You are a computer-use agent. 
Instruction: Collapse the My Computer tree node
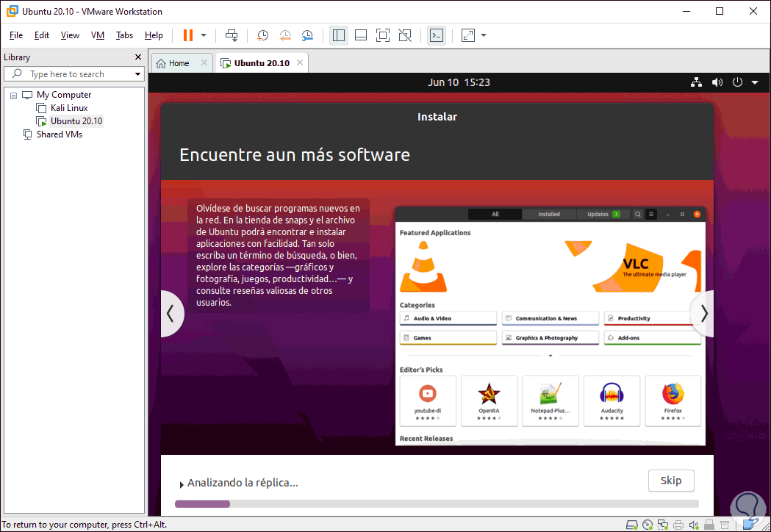point(14,96)
